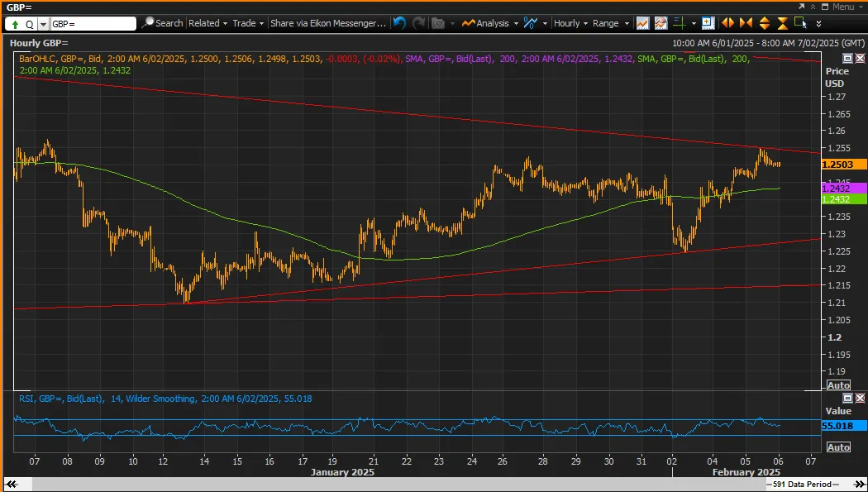Show more toolbar items via double chevron
The height and width of the screenshot is (492, 868).
[x=818, y=24]
